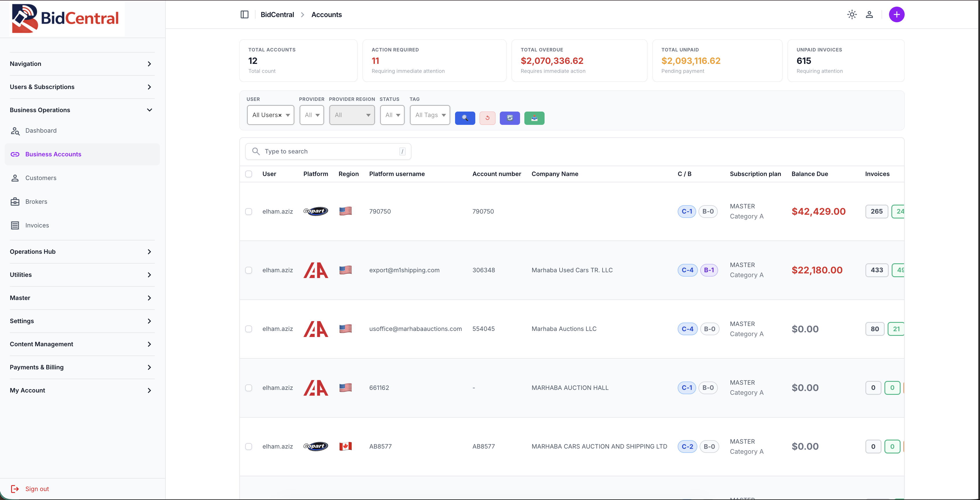Expand the Utilities section
This screenshot has height=500, width=980.
tap(82, 275)
